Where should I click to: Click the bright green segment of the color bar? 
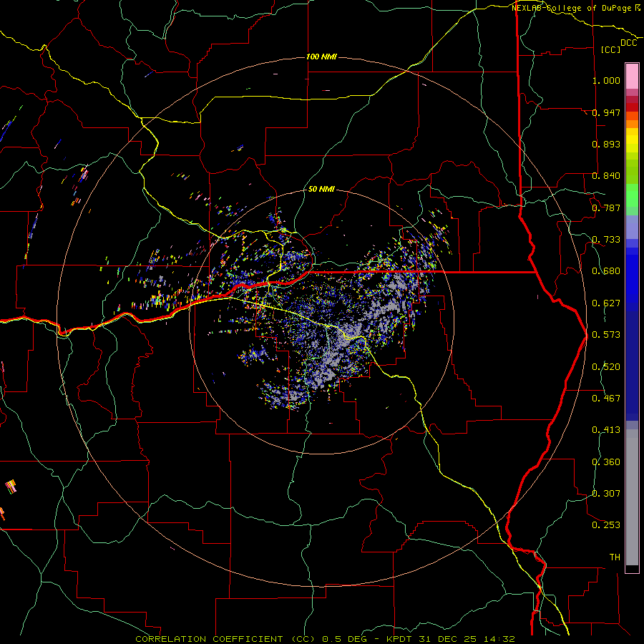(632, 195)
